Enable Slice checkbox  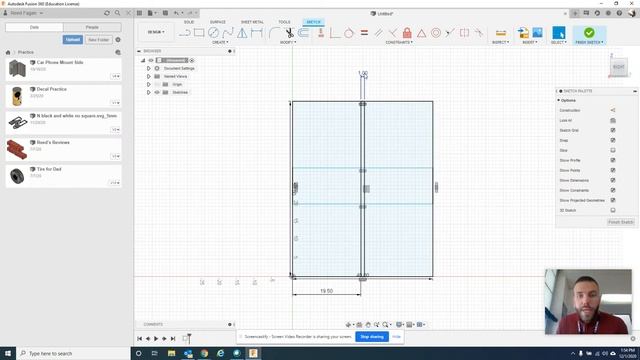[613, 150]
